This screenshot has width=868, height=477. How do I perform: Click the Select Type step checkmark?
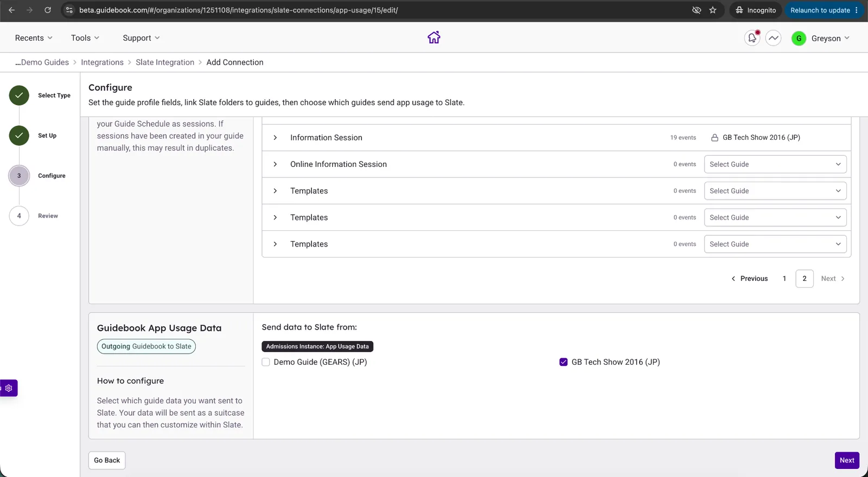(x=19, y=95)
